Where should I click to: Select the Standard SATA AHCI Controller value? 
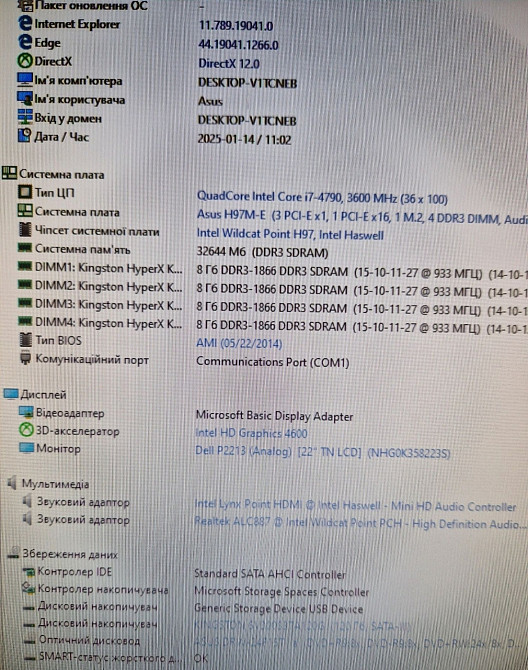click(270, 574)
